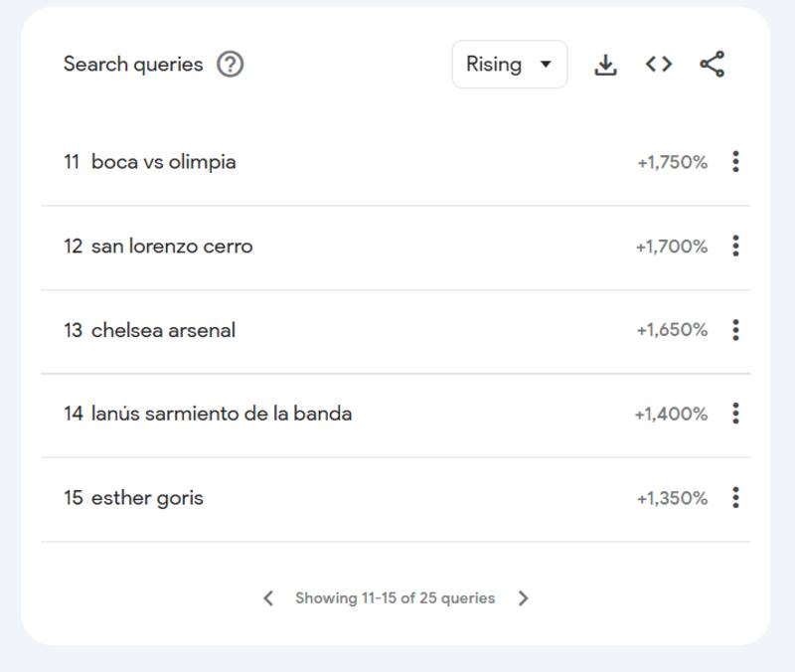Open the esther goris query
The image size is (795, 672).
[147, 497]
